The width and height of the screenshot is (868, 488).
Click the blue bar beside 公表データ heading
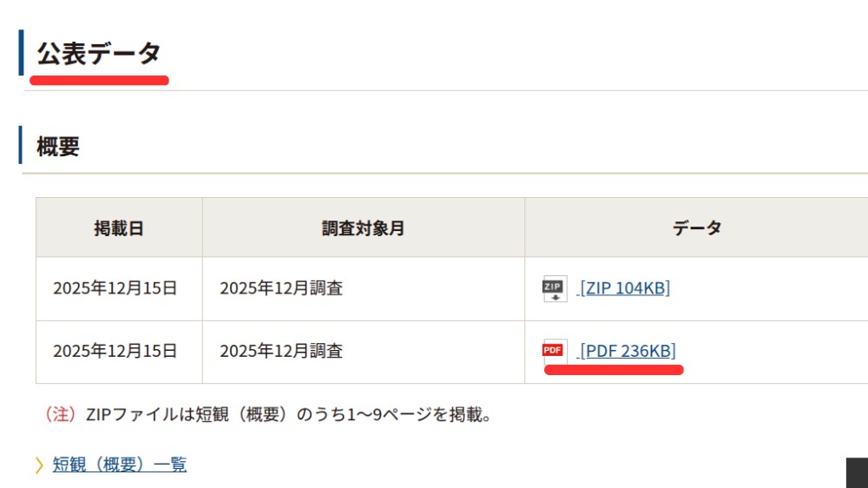21,53
